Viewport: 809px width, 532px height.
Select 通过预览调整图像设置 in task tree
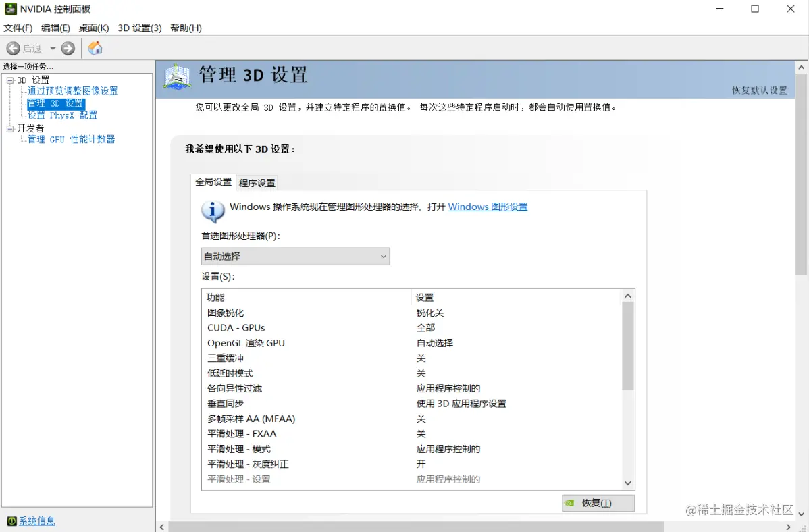point(73,91)
